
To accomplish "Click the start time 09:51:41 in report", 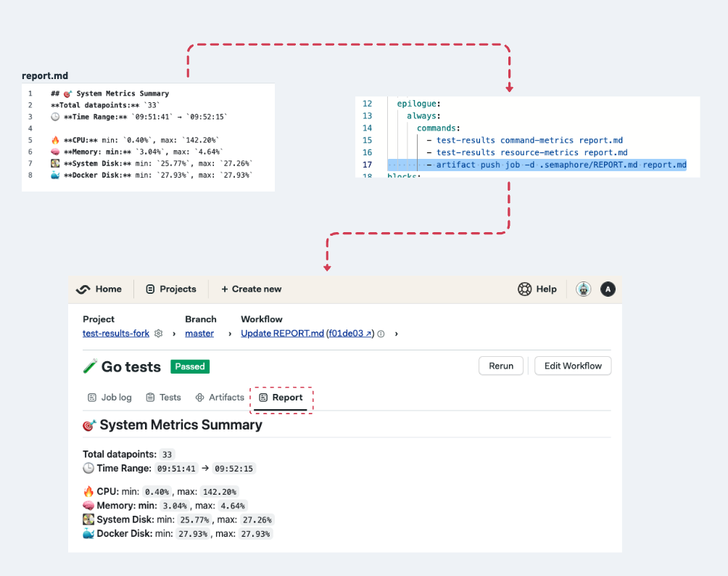I will 176,468.
